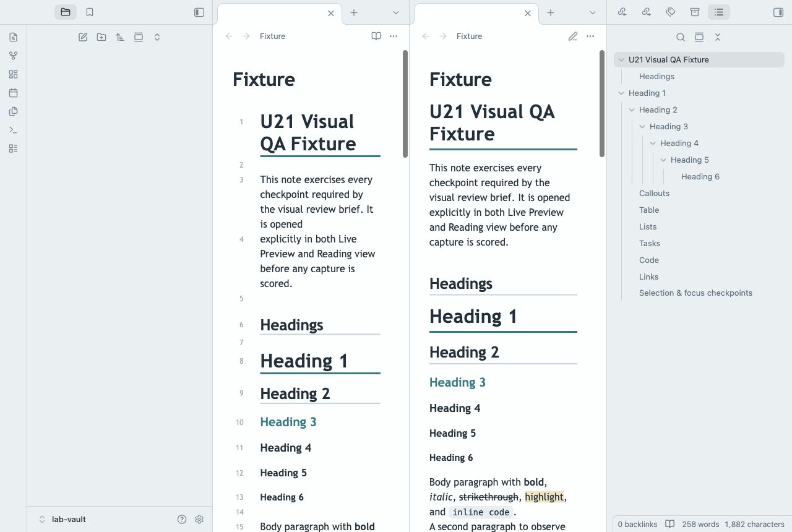Switch left pane to reading view
Screen dimensions: 792x532
[376, 36]
